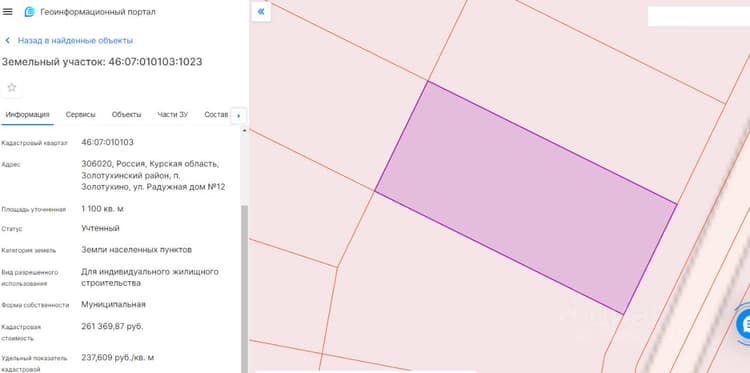The height and width of the screenshot is (373, 750).
Task: Click the Кадастровая стоимость label
Action: tap(21, 333)
